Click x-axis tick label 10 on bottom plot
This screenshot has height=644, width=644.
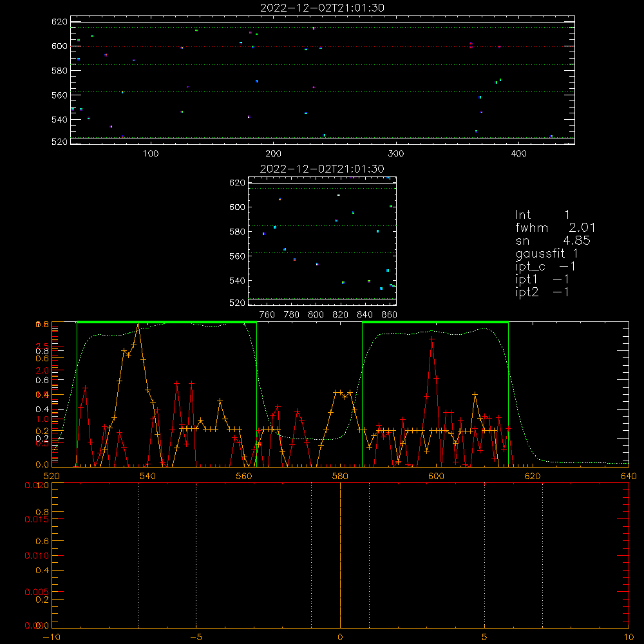(x=629, y=637)
